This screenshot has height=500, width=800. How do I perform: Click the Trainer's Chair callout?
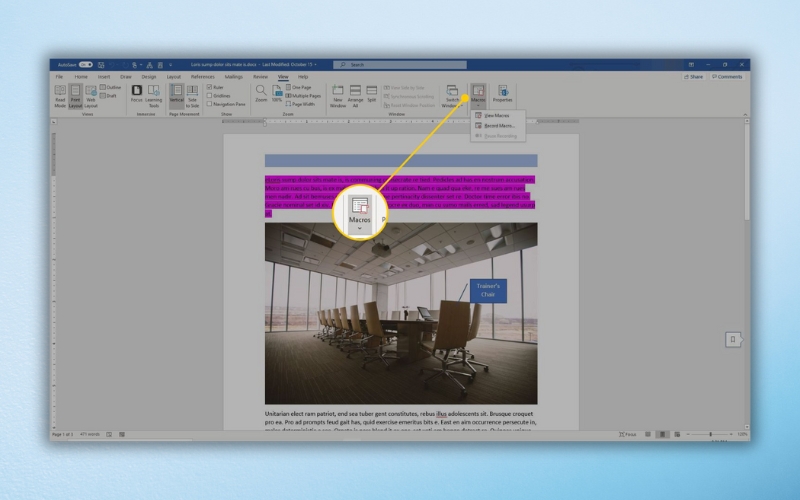488,290
